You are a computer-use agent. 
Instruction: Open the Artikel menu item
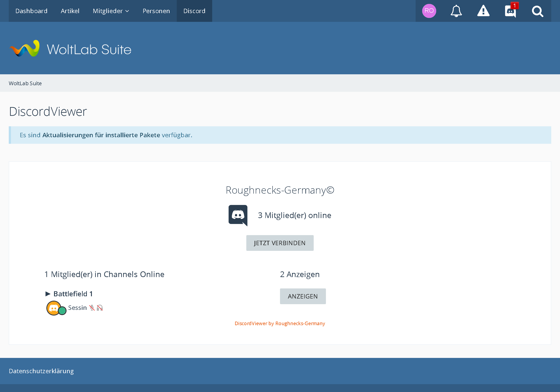point(70,11)
